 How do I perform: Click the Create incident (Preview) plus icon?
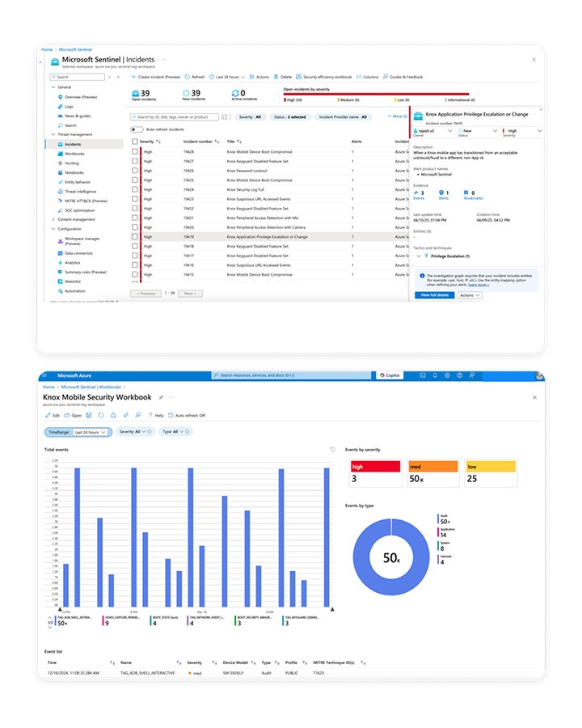click(133, 77)
